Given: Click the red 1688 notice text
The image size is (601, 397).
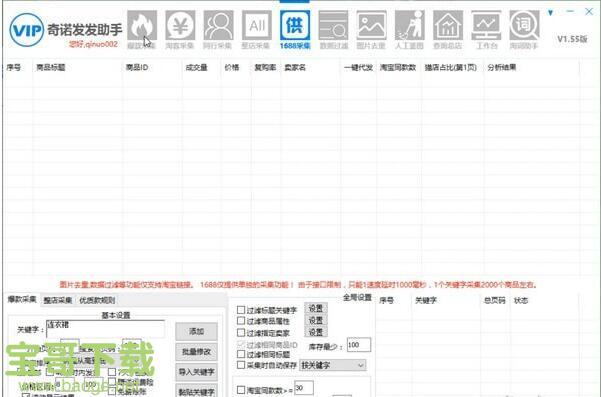Looking at the screenshot, I should (298, 285).
